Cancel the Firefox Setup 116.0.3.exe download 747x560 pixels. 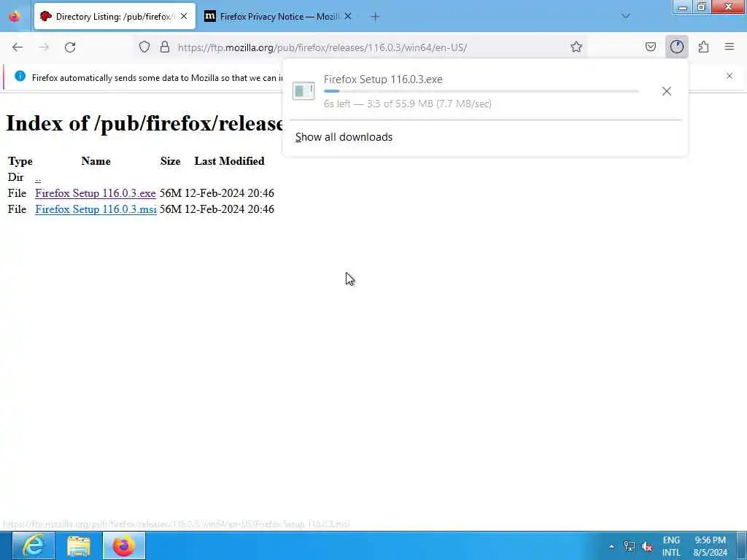pos(667,91)
